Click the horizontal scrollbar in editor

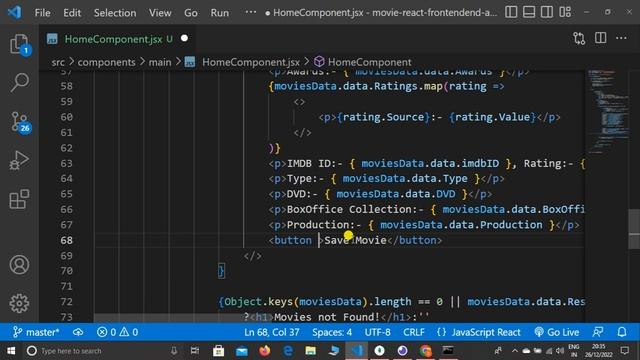click(x=184, y=318)
